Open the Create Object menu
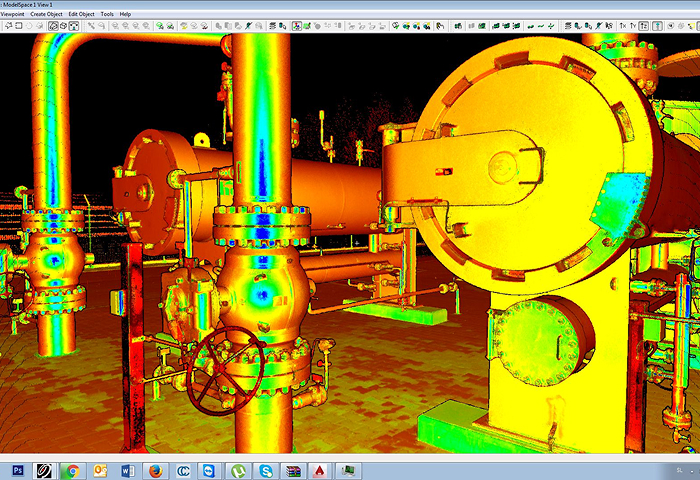 [x=47, y=14]
